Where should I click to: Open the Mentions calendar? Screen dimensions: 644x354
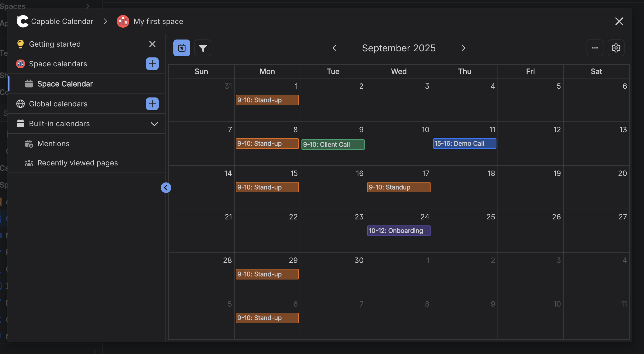point(53,144)
